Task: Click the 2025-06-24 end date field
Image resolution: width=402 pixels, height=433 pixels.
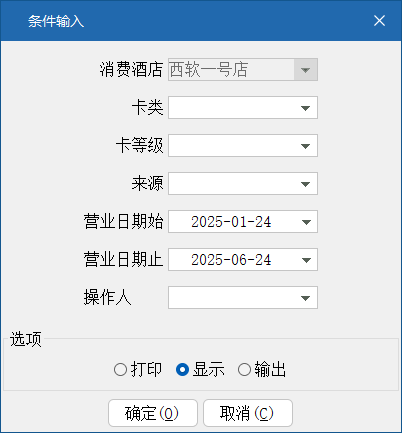Action: tap(231, 260)
